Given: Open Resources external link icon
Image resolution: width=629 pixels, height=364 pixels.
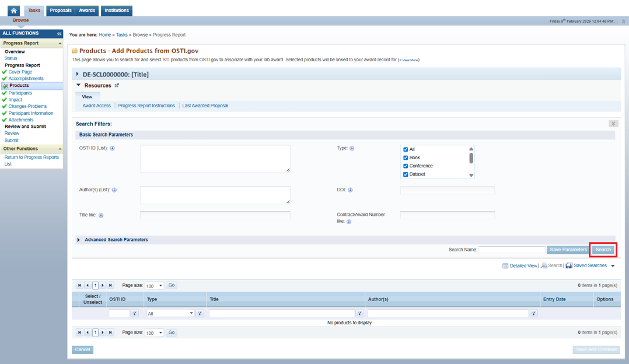Looking at the screenshot, I should tap(117, 86).
